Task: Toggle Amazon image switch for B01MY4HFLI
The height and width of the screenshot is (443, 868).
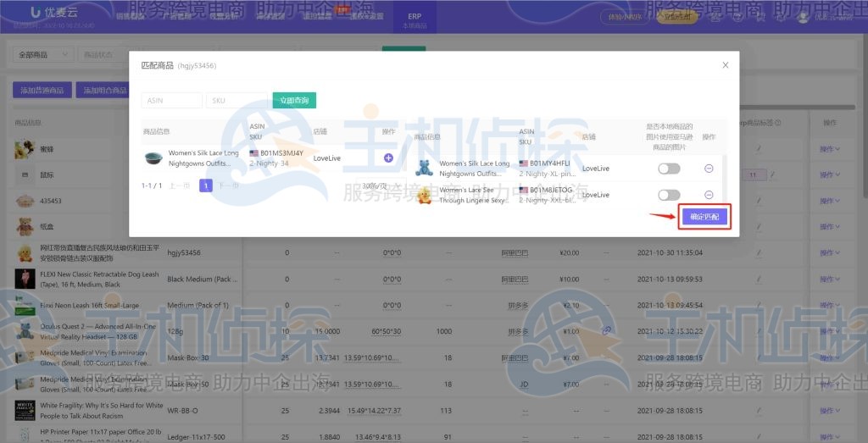Action: point(669,169)
